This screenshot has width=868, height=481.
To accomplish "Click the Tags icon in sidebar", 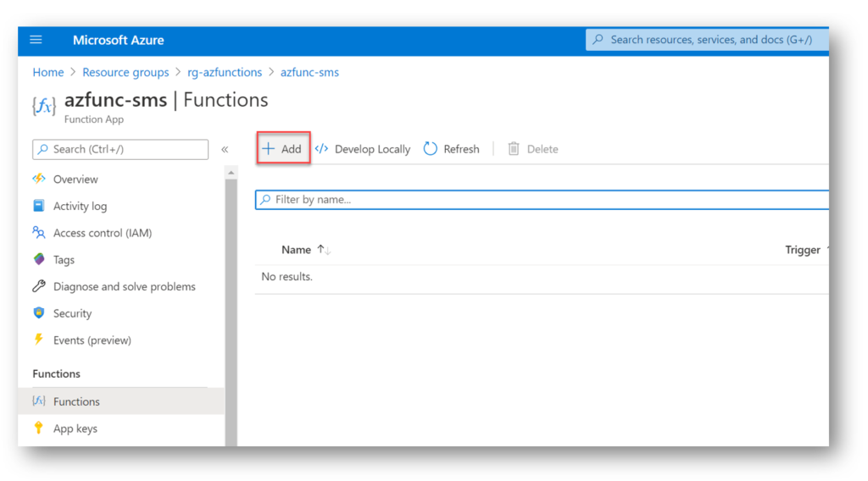I will point(39,259).
